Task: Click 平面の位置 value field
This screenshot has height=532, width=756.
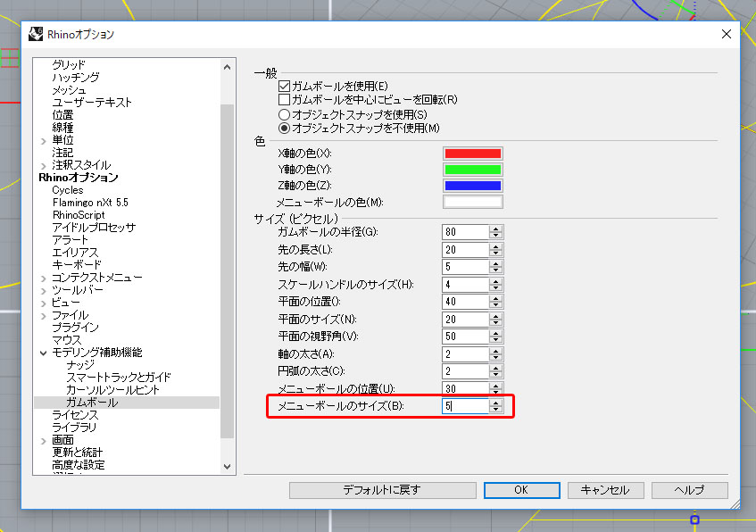Action: click(x=465, y=302)
